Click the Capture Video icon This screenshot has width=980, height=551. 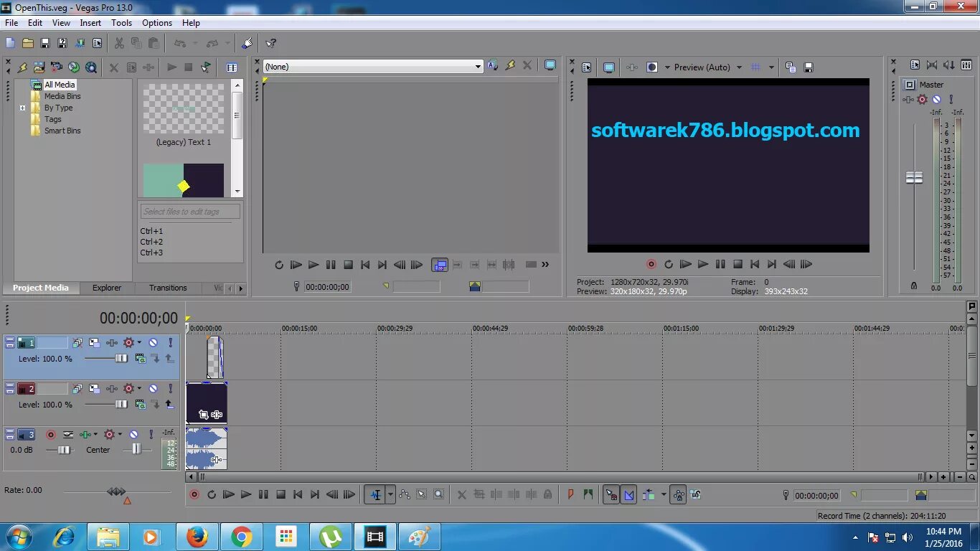(x=57, y=66)
